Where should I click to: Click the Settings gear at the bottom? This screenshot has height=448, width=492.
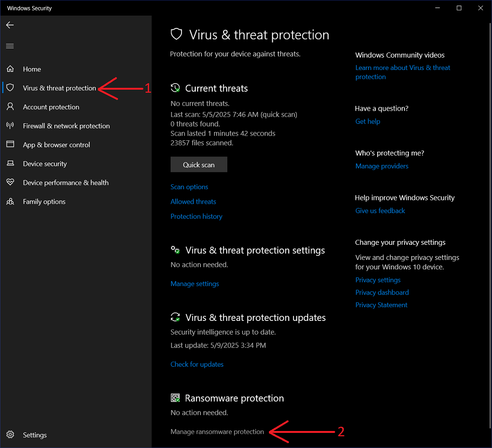pos(10,434)
